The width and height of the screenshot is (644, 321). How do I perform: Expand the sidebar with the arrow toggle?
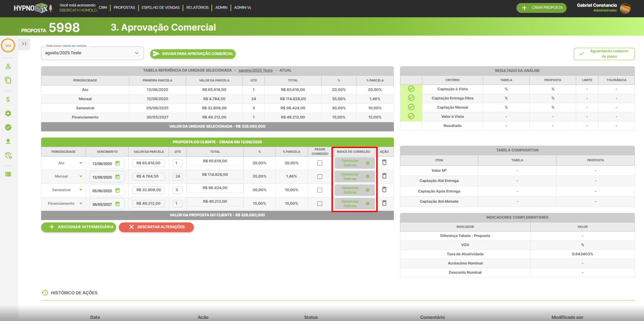[x=24, y=43]
